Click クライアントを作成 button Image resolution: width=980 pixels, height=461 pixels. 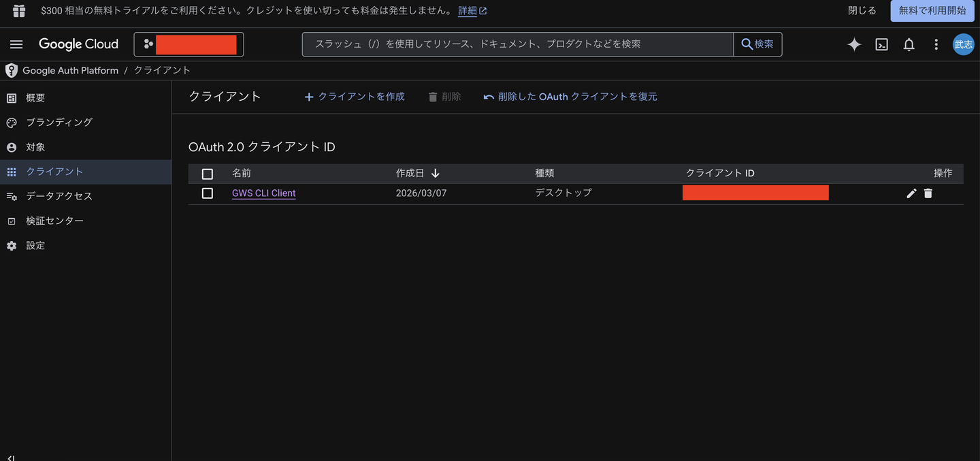click(x=354, y=97)
